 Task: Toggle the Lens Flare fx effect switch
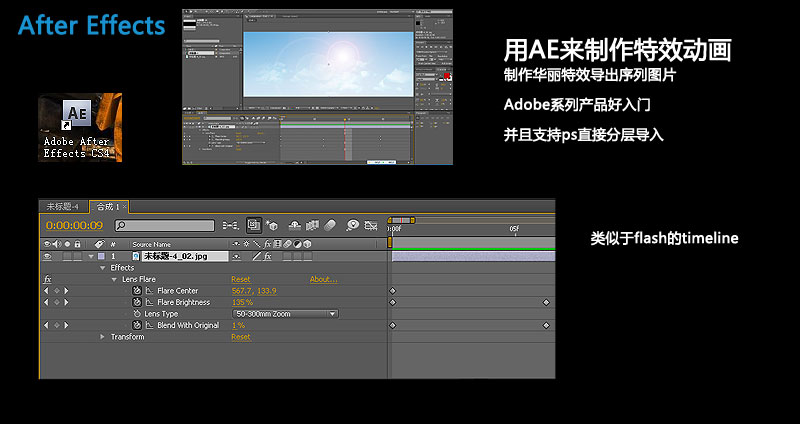(x=47, y=279)
